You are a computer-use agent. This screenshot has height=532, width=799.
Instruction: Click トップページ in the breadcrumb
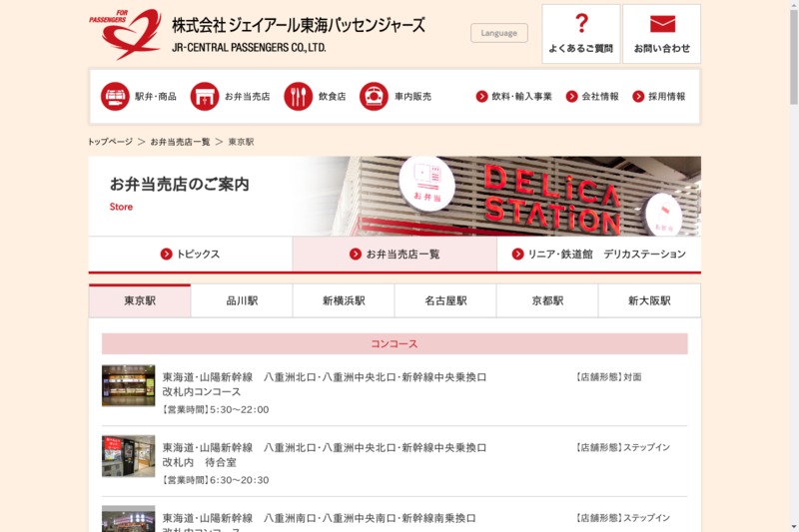110,142
